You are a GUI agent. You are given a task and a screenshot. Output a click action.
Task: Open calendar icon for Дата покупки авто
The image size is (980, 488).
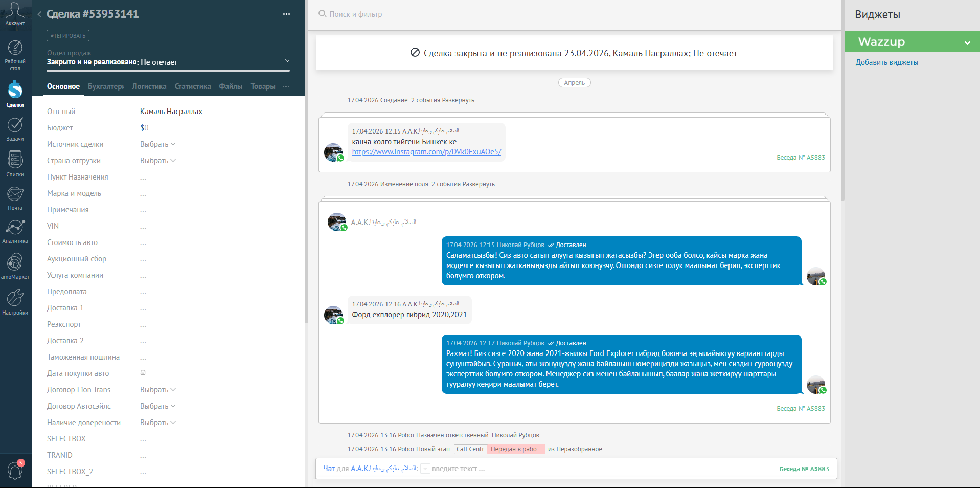143,373
